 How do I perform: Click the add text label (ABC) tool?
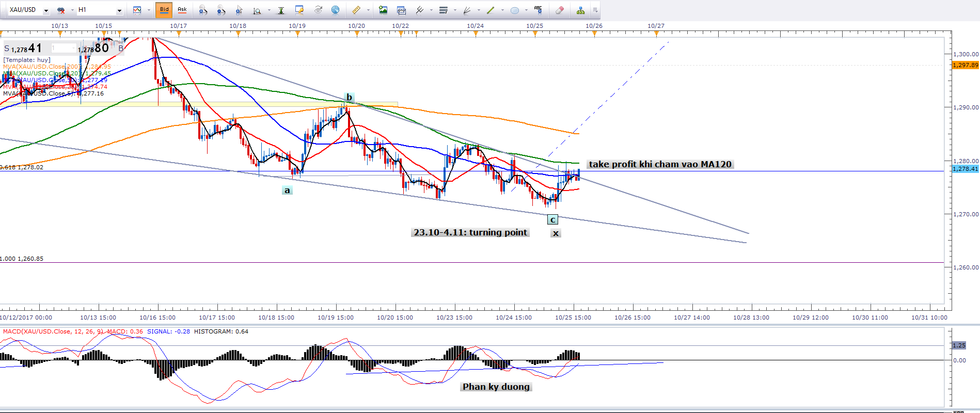point(538,10)
